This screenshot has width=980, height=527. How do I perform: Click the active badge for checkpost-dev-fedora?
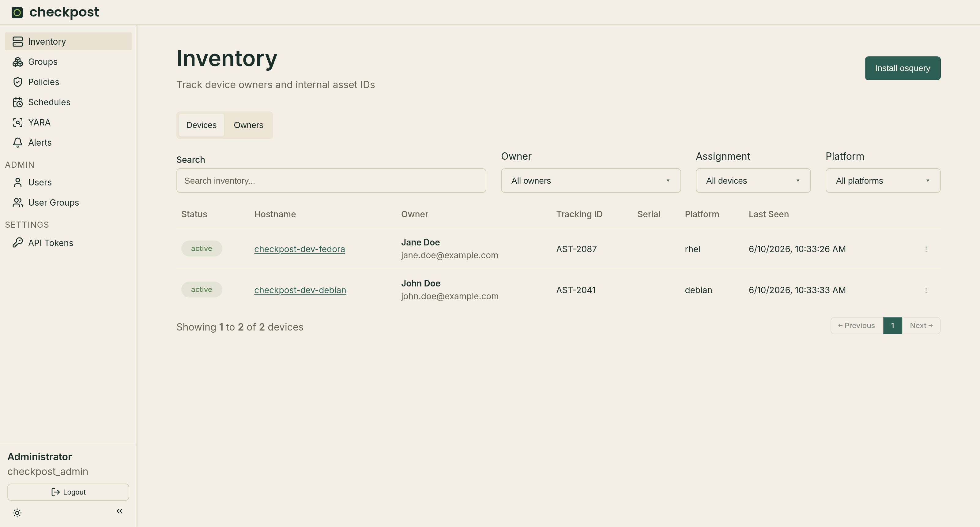tap(201, 248)
